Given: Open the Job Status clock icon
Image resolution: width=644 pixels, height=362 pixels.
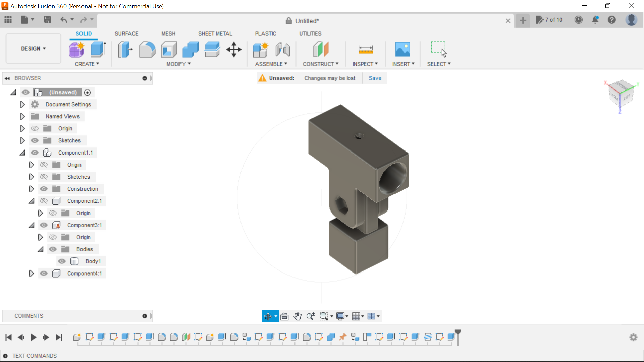Looking at the screenshot, I should [578, 20].
